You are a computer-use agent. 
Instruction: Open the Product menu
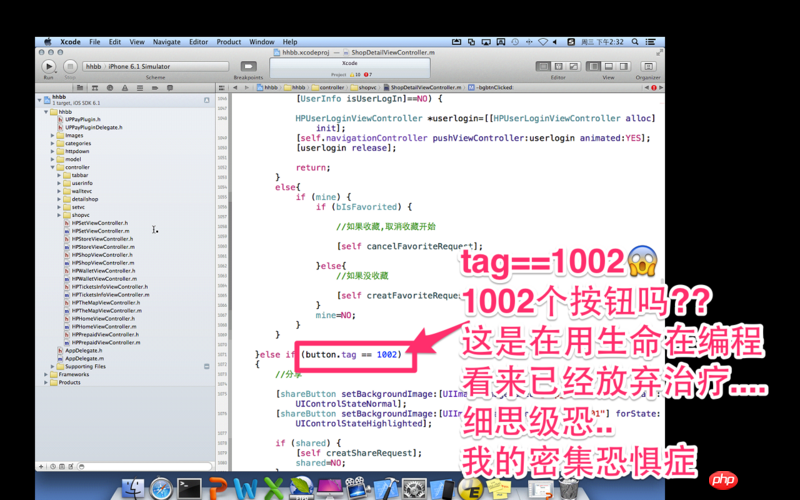[229, 42]
